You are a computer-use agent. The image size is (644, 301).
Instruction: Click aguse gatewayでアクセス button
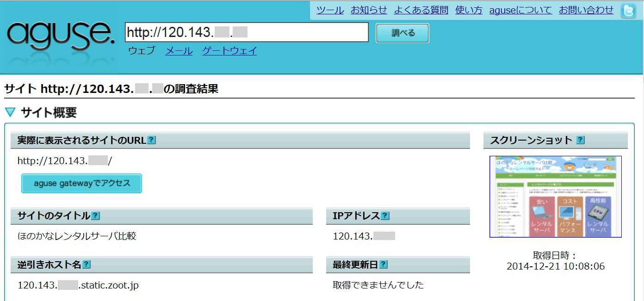point(81,184)
